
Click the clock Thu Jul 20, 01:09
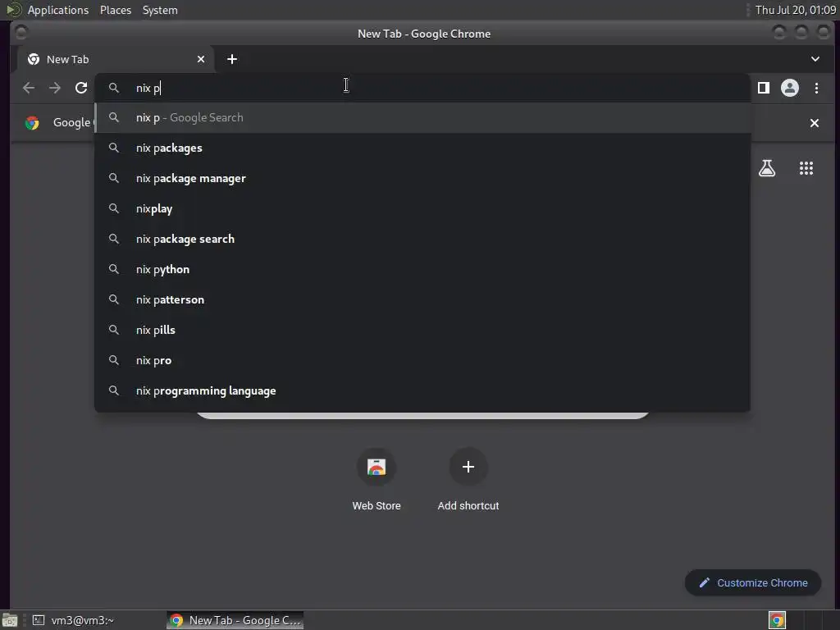796,10
